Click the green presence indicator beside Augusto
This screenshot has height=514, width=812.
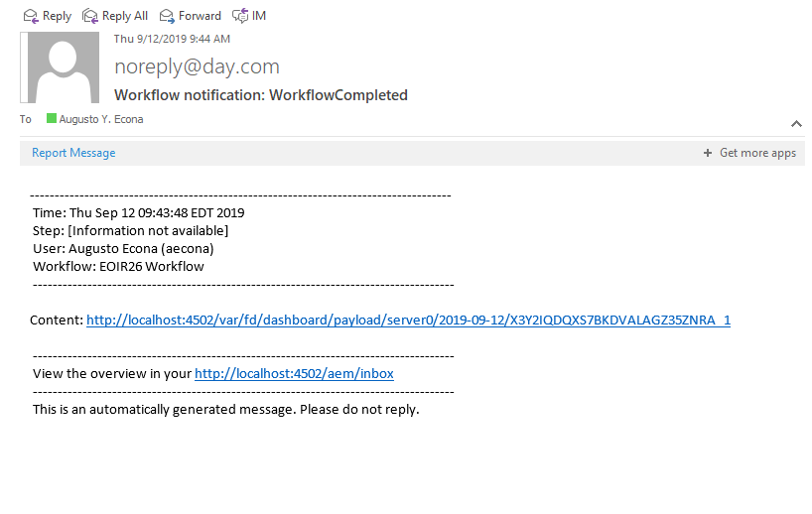[x=52, y=118]
